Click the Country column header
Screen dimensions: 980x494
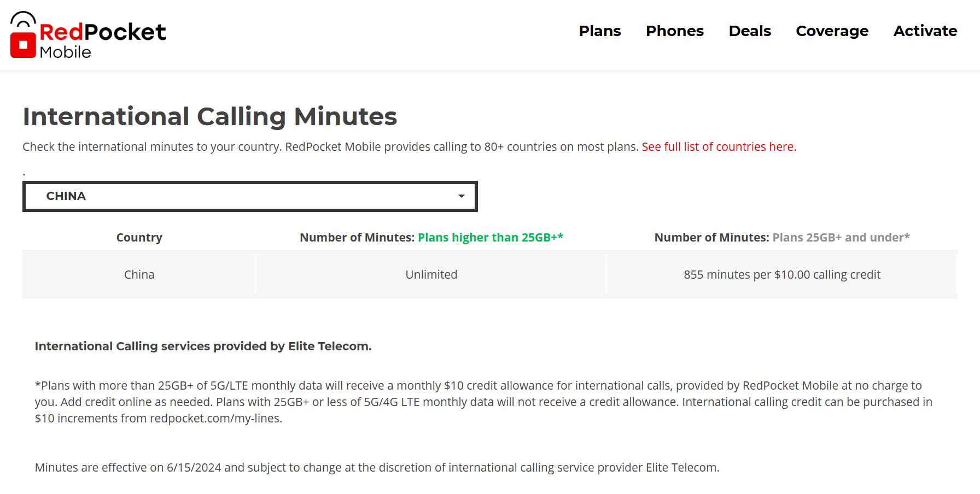[x=139, y=238]
